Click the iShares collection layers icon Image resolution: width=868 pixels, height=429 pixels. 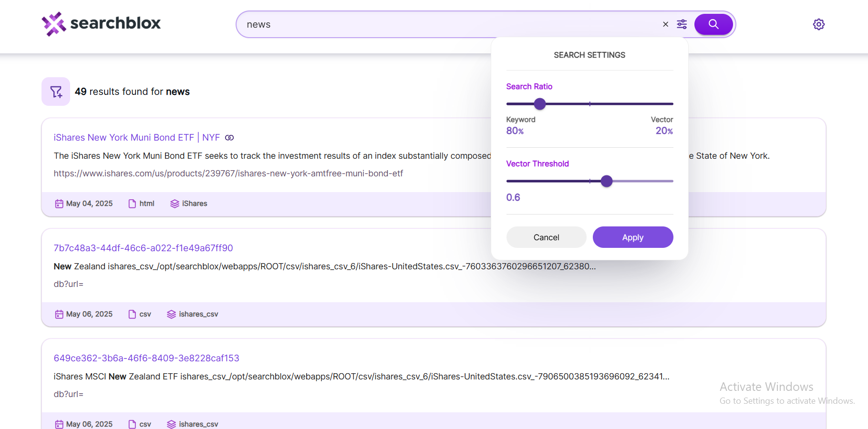point(175,204)
